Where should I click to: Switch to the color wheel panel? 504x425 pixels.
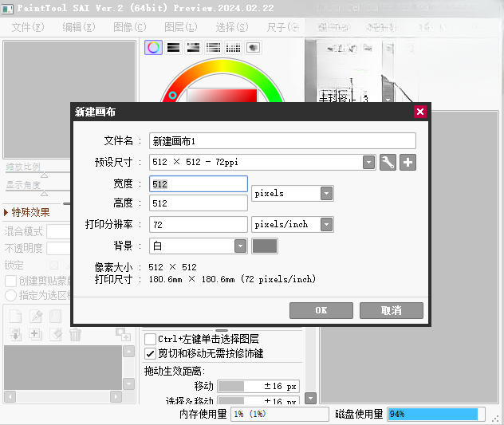(153, 48)
